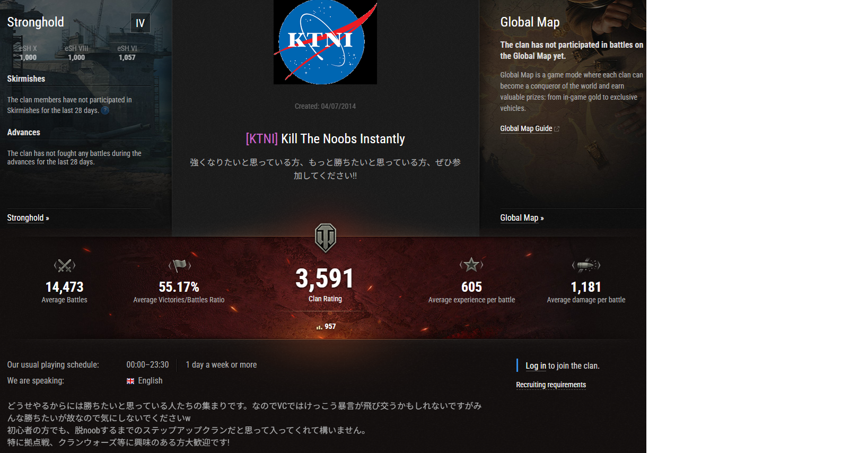Click the star Average experience icon

(471, 265)
